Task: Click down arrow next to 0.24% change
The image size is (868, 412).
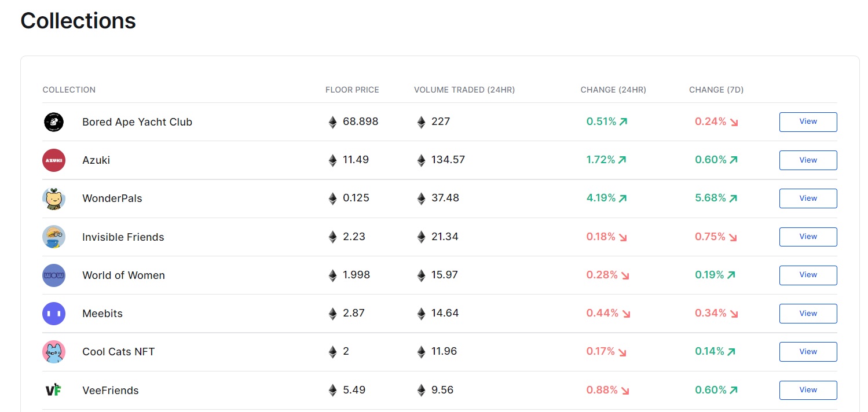Action: click(734, 123)
